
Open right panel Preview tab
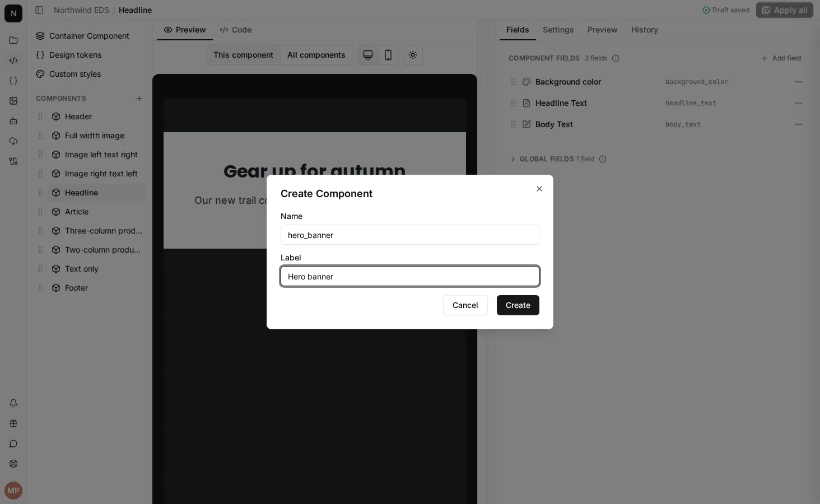[602, 30]
